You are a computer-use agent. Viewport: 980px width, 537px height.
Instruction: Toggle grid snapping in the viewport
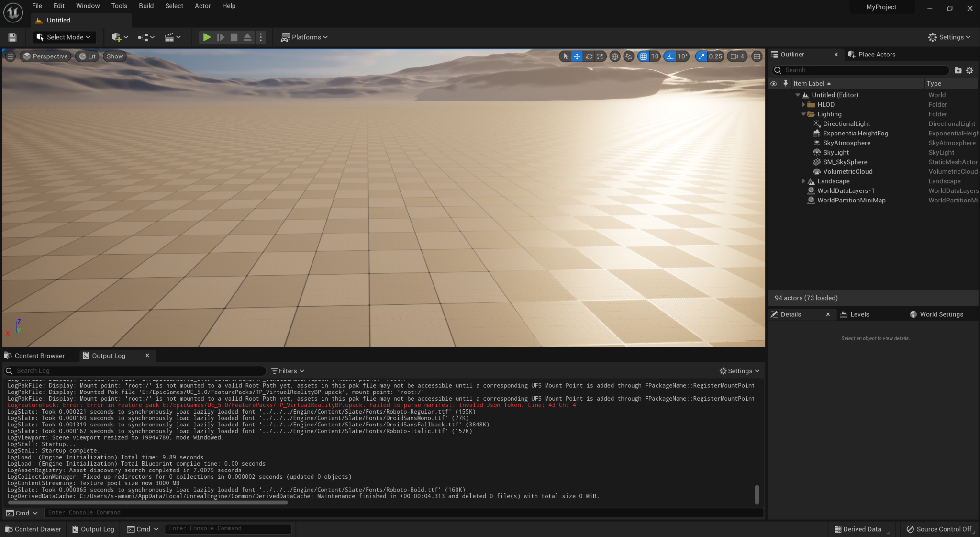[x=643, y=56]
